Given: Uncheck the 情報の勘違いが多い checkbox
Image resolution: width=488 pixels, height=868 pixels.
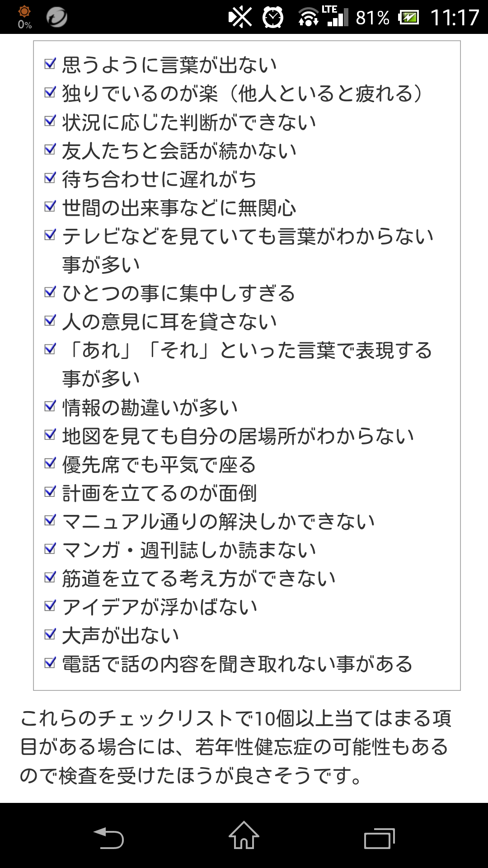Looking at the screenshot, I should 50,406.
